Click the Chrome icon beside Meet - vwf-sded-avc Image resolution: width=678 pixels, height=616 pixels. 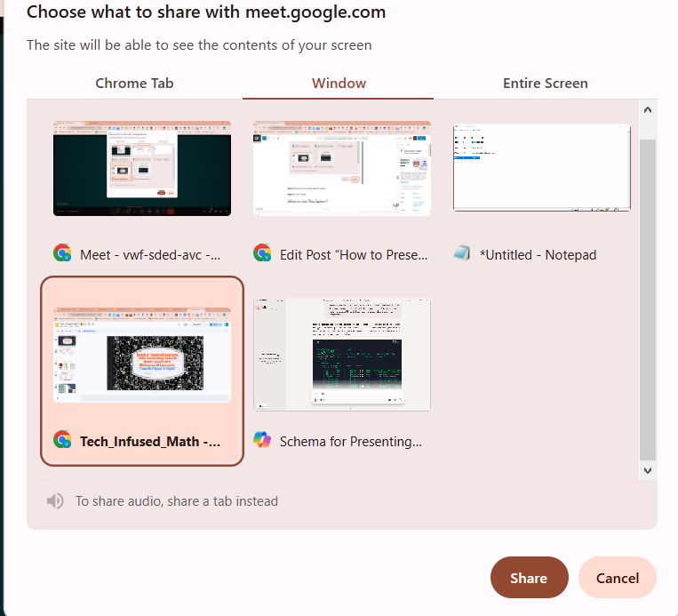pyautogui.click(x=62, y=253)
